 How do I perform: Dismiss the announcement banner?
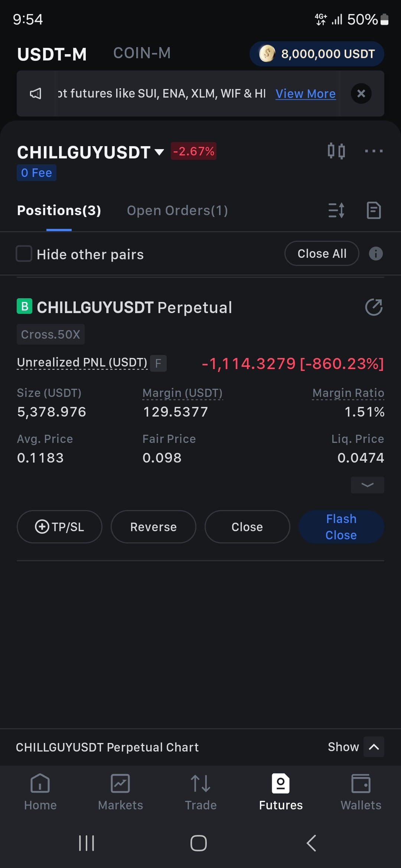[x=361, y=93]
